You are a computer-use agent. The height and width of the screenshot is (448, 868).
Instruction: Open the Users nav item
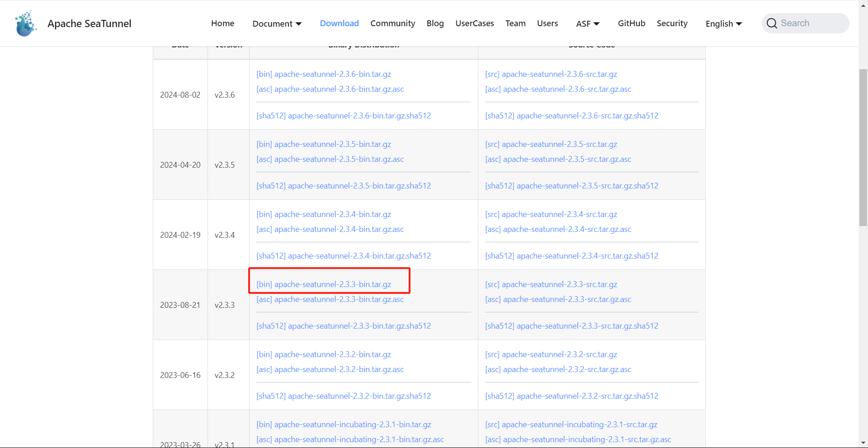click(547, 23)
